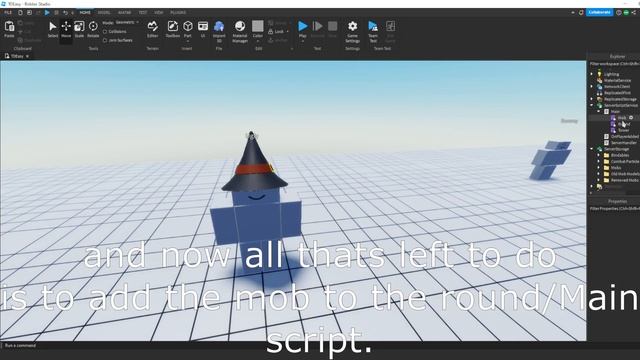Click the share icon in the top-right corner
This screenshot has width=640, height=360.
634,13
